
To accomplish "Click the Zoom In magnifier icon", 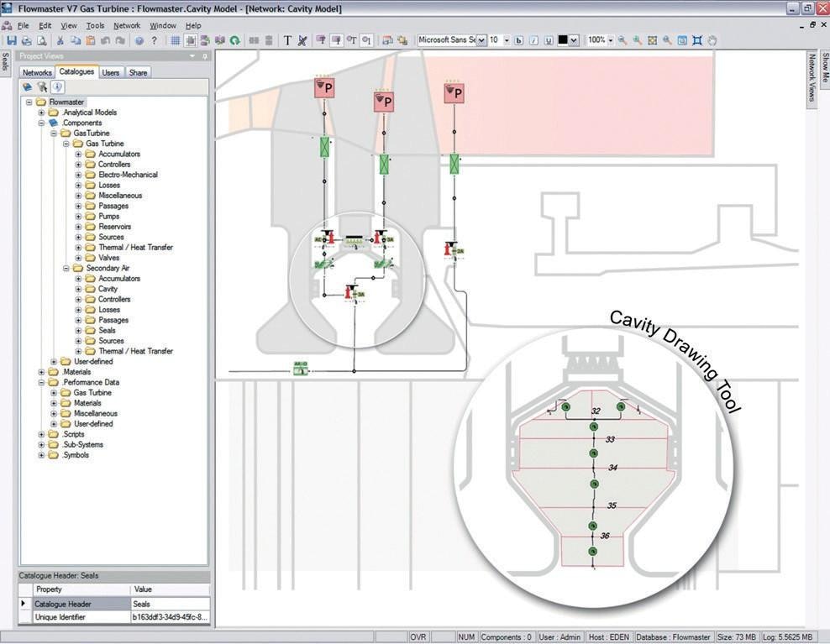I will coord(635,39).
